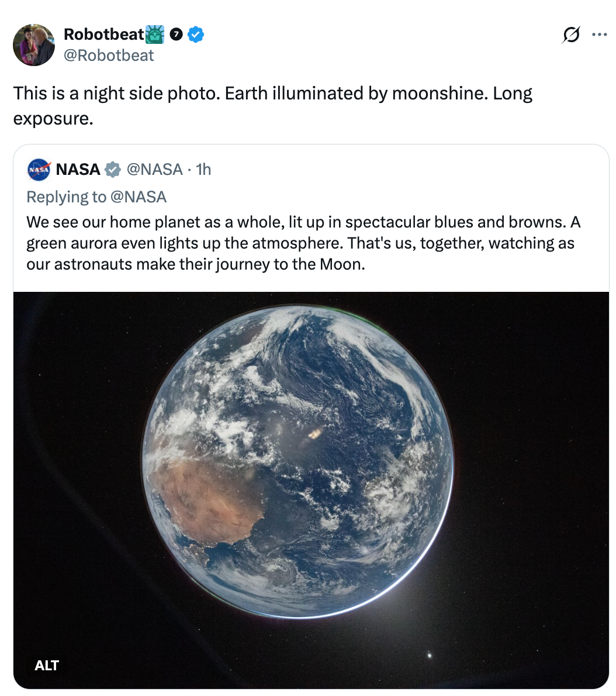Click the Robotbeat display name

tap(103, 35)
